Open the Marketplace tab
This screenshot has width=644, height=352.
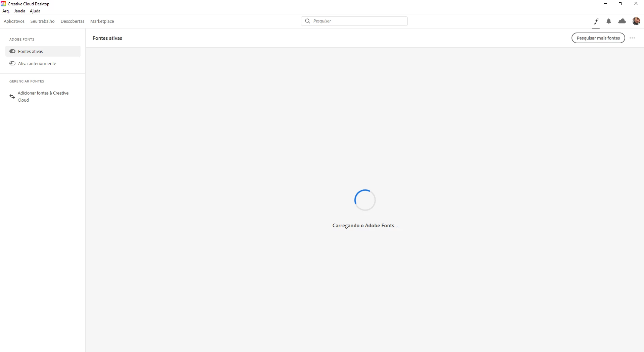tap(102, 21)
